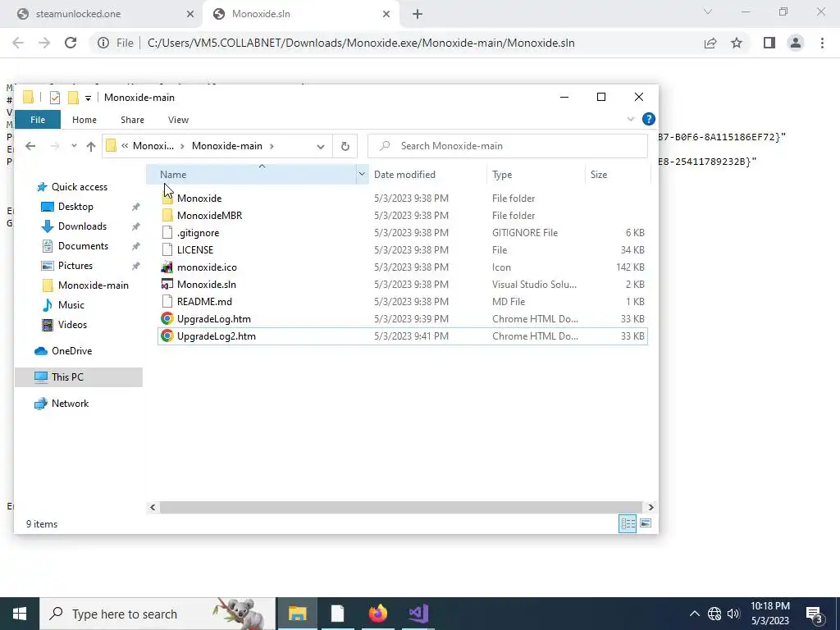Viewport: 840px width, 630px height.
Task: Open the Name column filter dropdown
Action: point(362,174)
